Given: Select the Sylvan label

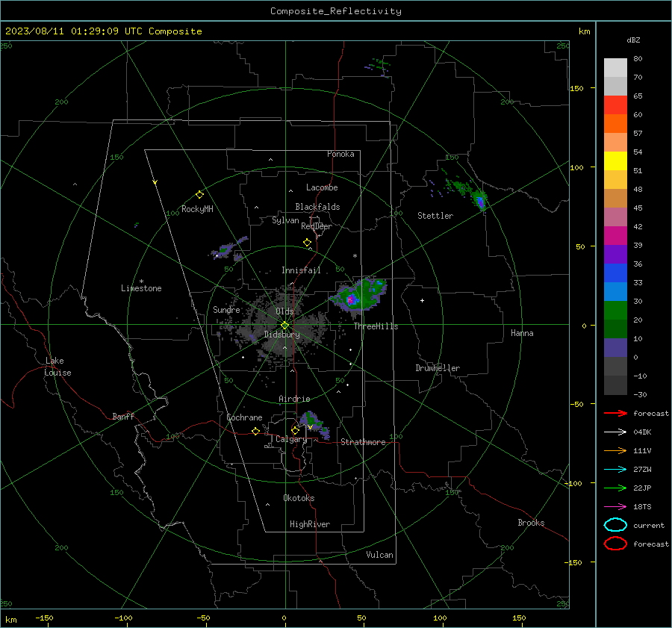Looking at the screenshot, I should tap(285, 220).
